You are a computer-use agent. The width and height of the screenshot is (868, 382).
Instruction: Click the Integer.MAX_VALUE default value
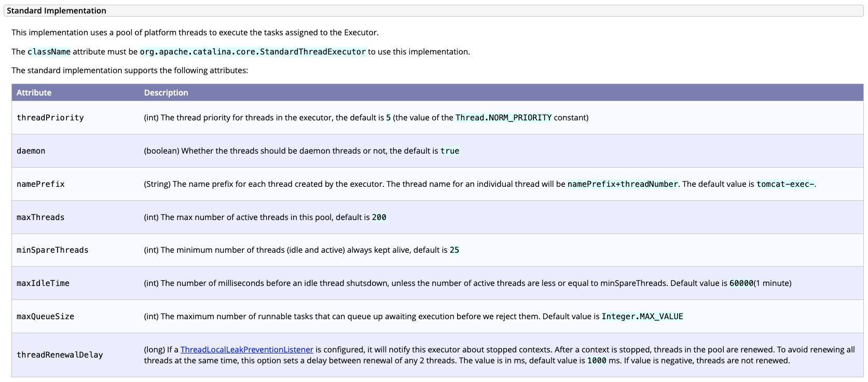642,317
